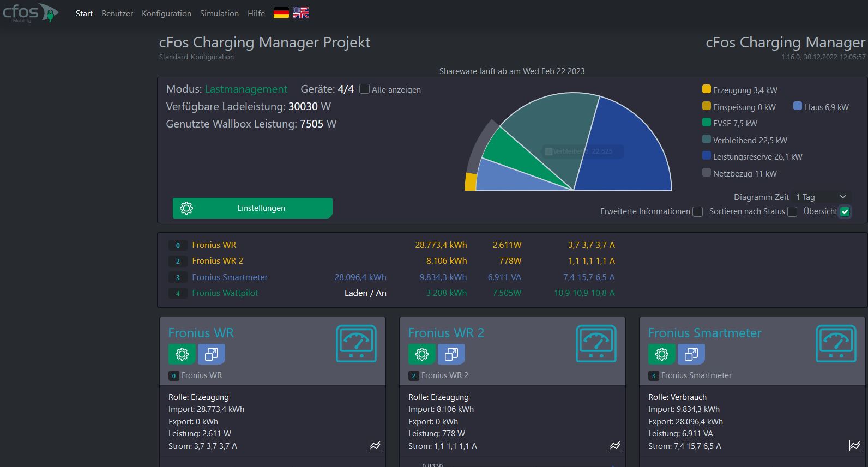This screenshot has height=467, width=868.
Task: Click copy icon on Fronius Smartmeter card
Action: [691, 354]
